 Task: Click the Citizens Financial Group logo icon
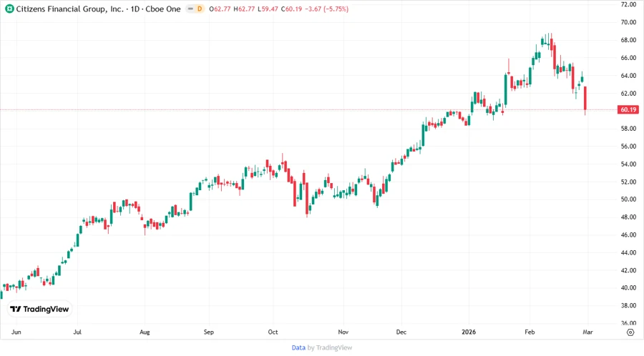click(x=9, y=9)
